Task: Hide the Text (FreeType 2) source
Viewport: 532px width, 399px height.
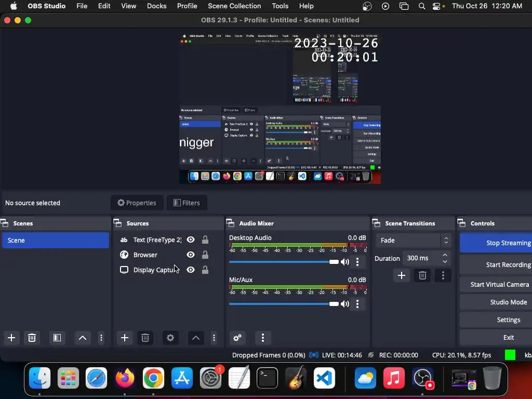Action: (x=191, y=240)
